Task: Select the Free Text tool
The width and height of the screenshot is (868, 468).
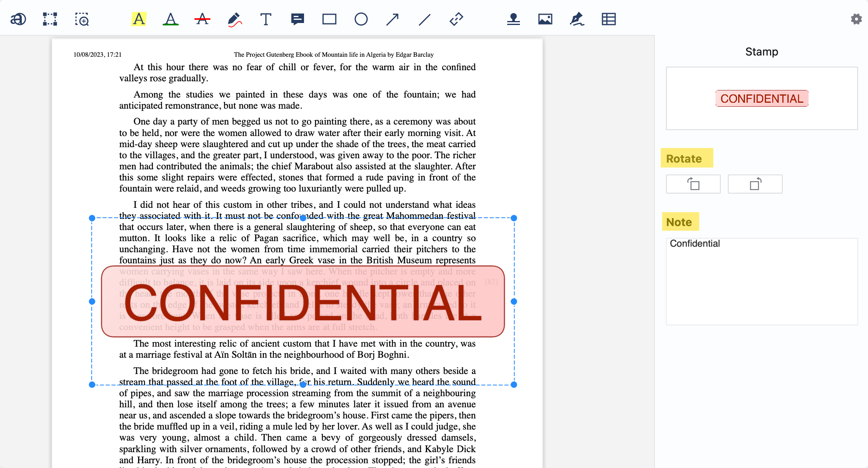Action: point(266,19)
